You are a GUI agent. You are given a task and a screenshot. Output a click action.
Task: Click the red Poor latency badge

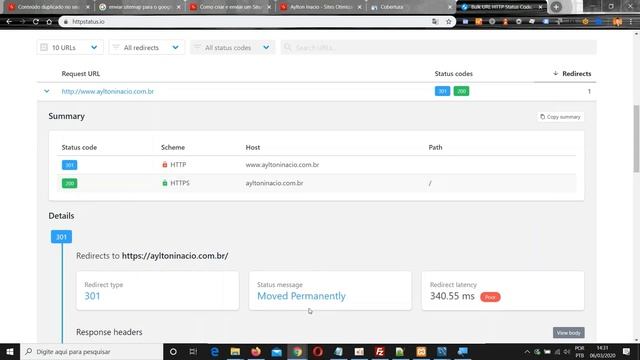point(490,297)
